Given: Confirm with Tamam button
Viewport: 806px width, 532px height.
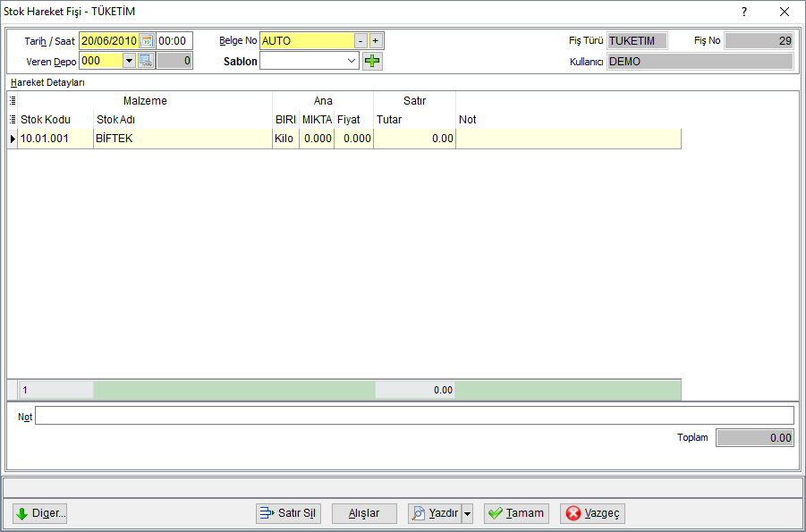Looking at the screenshot, I should pos(516,513).
